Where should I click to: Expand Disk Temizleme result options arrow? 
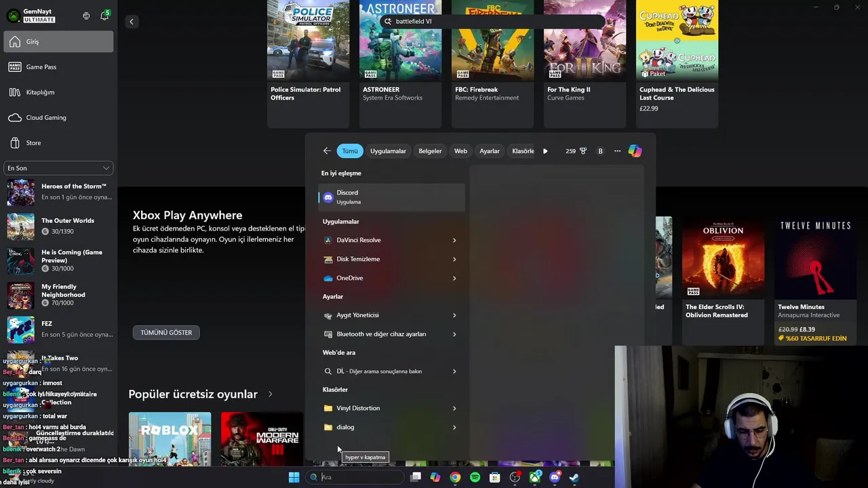(454, 259)
